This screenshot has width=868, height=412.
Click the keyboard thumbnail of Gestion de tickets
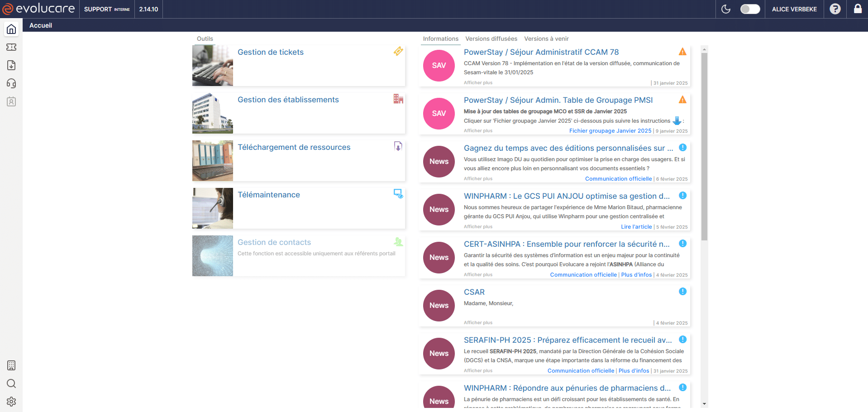pyautogui.click(x=213, y=66)
